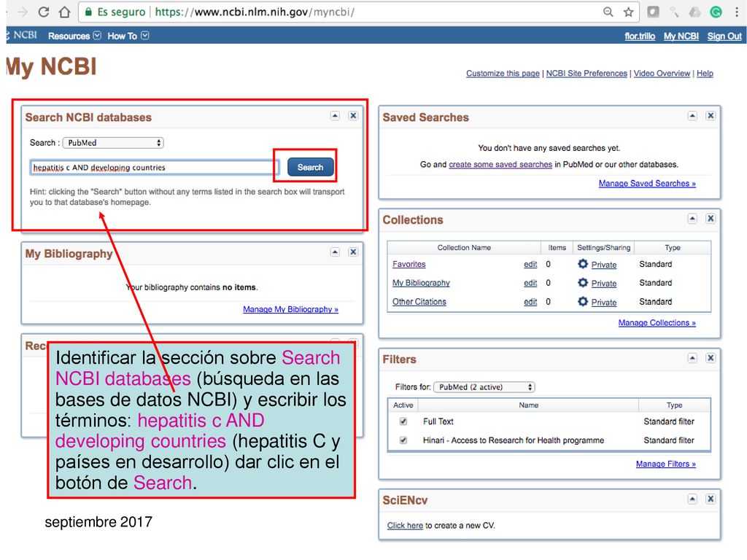747x560 pixels.
Task: Close the Filters panel
Action: click(x=711, y=358)
